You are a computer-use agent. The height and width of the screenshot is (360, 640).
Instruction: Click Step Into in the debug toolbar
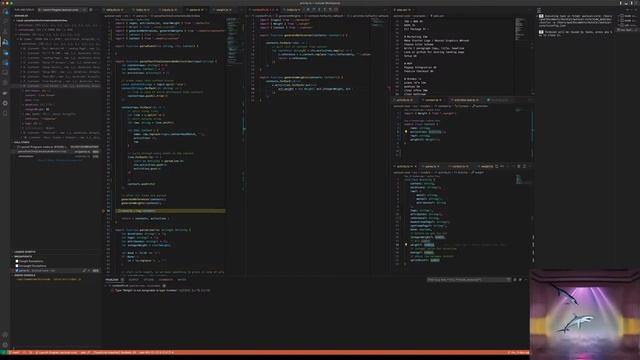(x=319, y=9)
